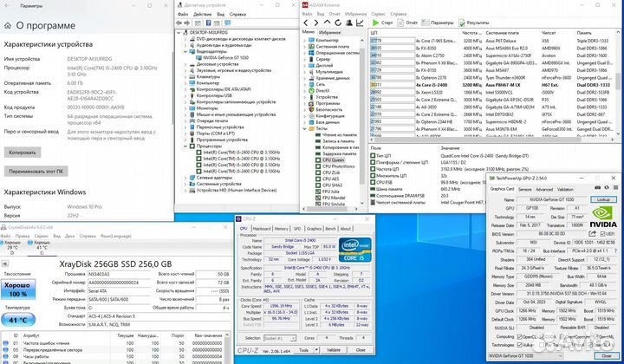
Task: Expand Компьютер node in AIDA64 tree
Action: coord(305,40)
